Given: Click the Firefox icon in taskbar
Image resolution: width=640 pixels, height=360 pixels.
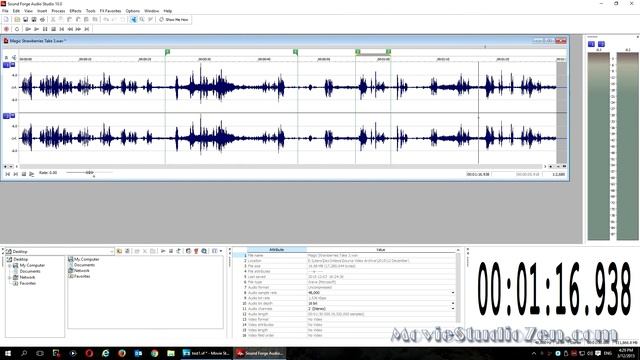Looking at the screenshot, I should (x=122, y=353).
